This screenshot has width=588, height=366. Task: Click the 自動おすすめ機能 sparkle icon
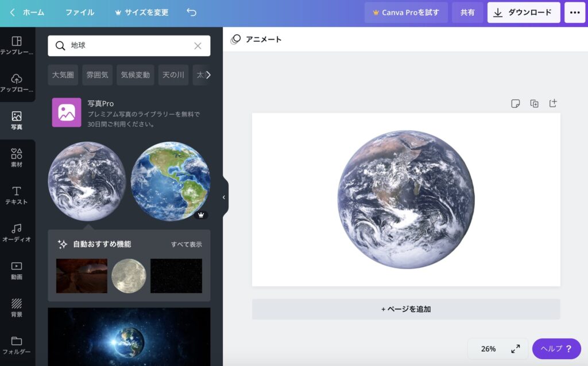(x=62, y=244)
